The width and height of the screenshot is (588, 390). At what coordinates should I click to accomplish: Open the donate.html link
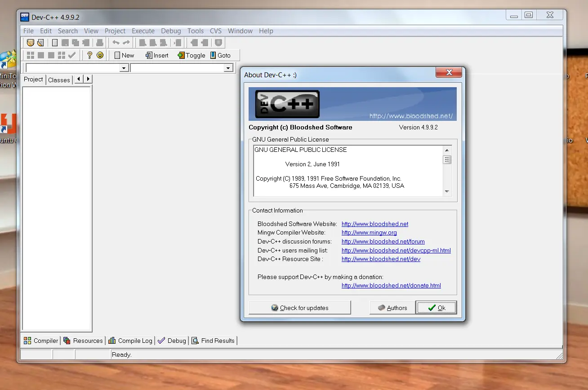pos(391,285)
